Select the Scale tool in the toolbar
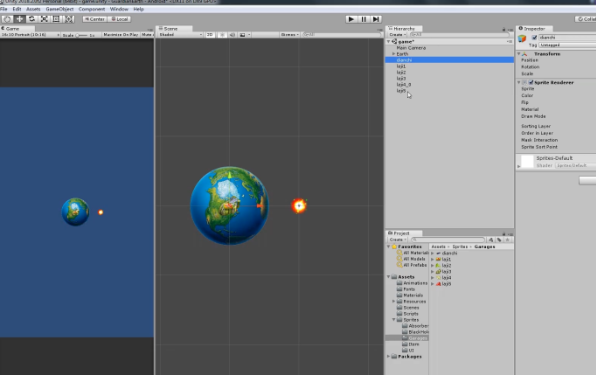The image size is (596, 375). [x=44, y=19]
